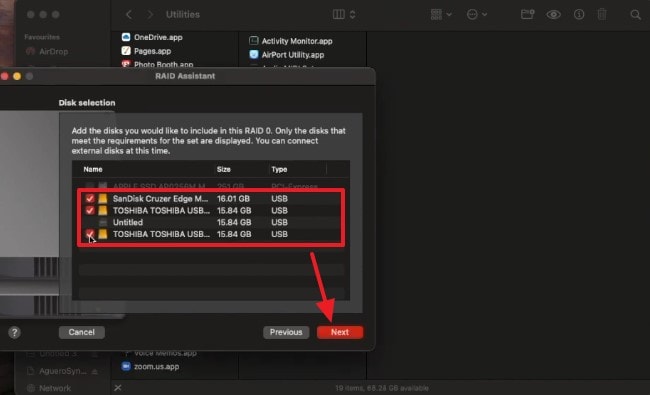Change Finder view mode columns icon

tap(339, 15)
